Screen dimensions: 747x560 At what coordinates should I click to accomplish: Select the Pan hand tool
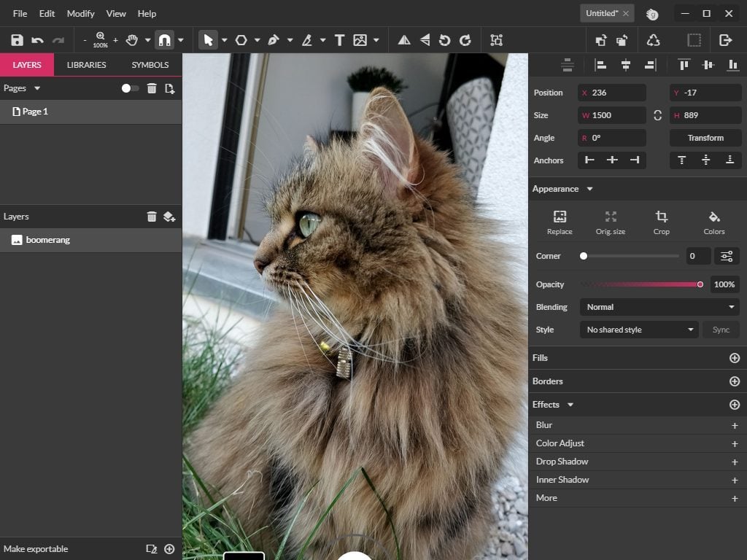pyautogui.click(x=132, y=40)
